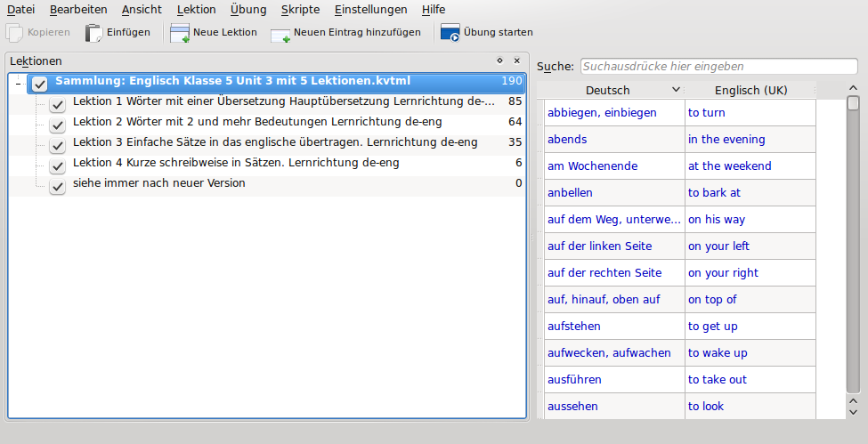The image size is (868, 444).
Task: Select Lektion 3 Einfache Sätze row
Action: click(267, 146)
